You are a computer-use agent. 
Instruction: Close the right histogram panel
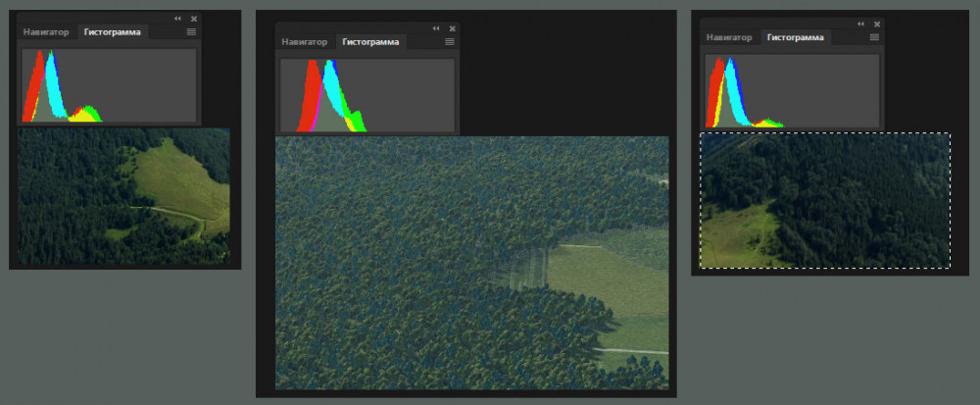[x=877, y=24]
